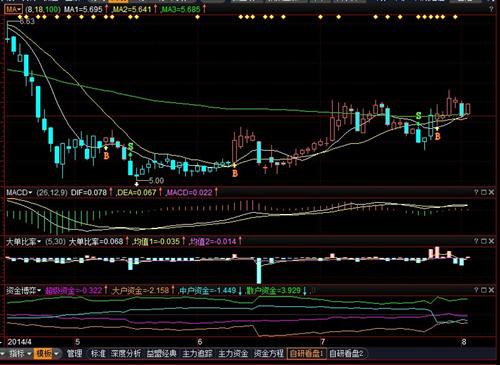
Task: Click the 2014/4 date on the time axis
Action: coord(19,342)
